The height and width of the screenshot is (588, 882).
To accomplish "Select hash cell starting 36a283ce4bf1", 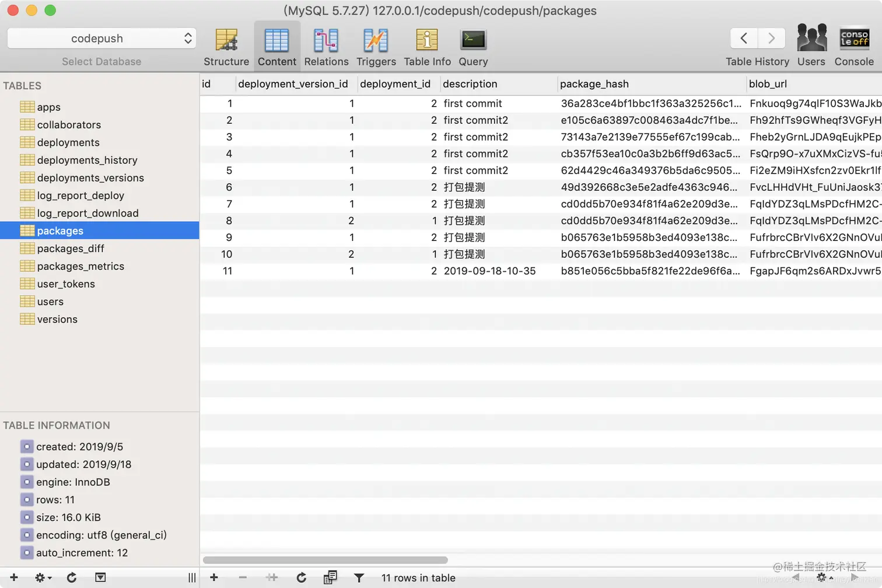I will pyautogui.click(x=651, y=103).
